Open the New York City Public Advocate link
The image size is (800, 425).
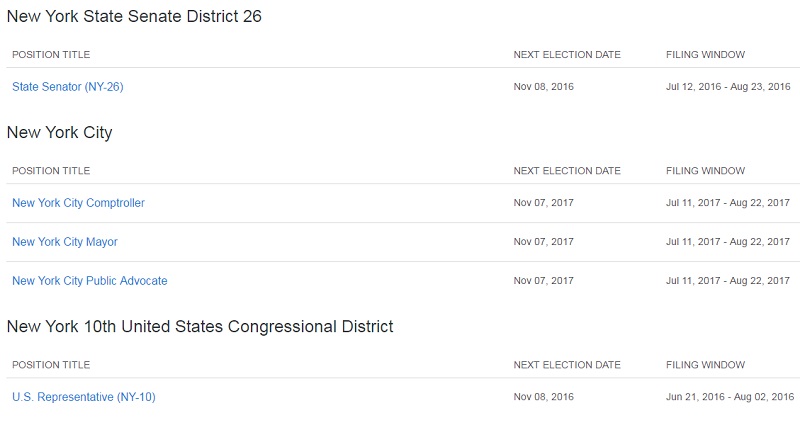[x=90, y=281]
